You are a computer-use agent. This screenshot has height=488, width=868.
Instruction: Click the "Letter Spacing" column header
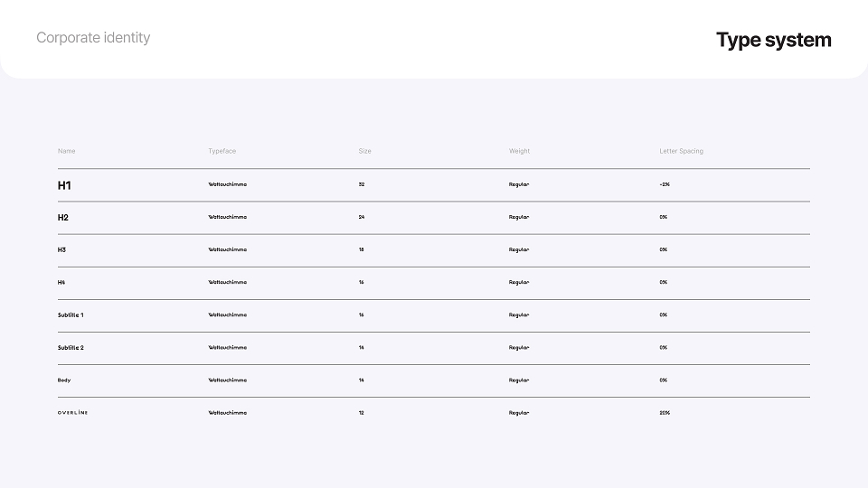click(681, 151)
